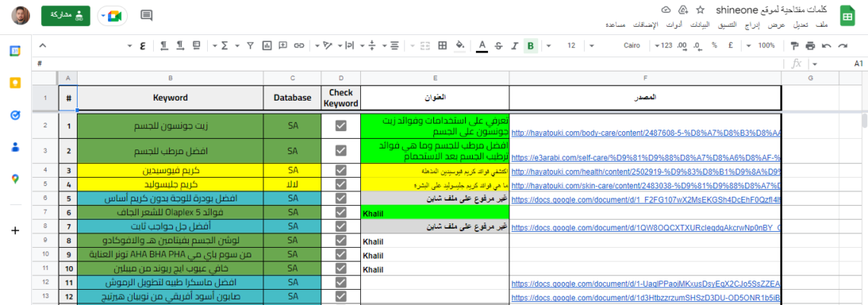This screenshot has width=868, height=305.
Task: Toggle checkbox in row #5
Action: click(x=341, y=198)
